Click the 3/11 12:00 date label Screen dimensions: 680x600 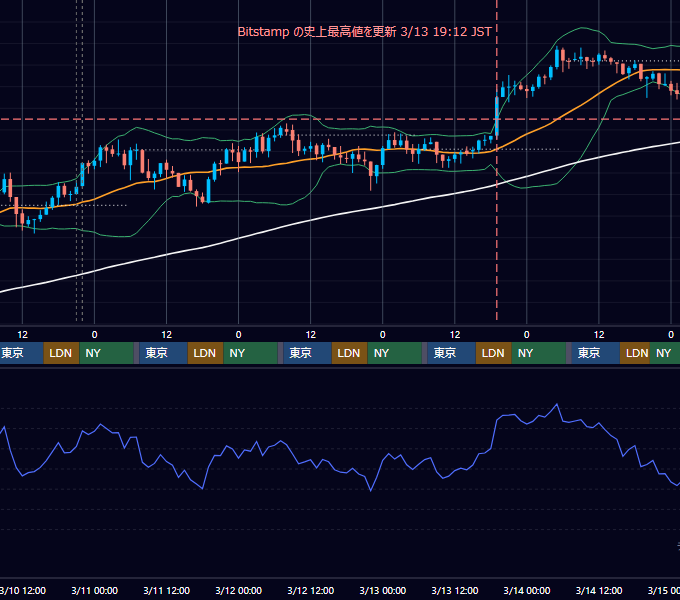pyautogui.click(x=167, y=590)
